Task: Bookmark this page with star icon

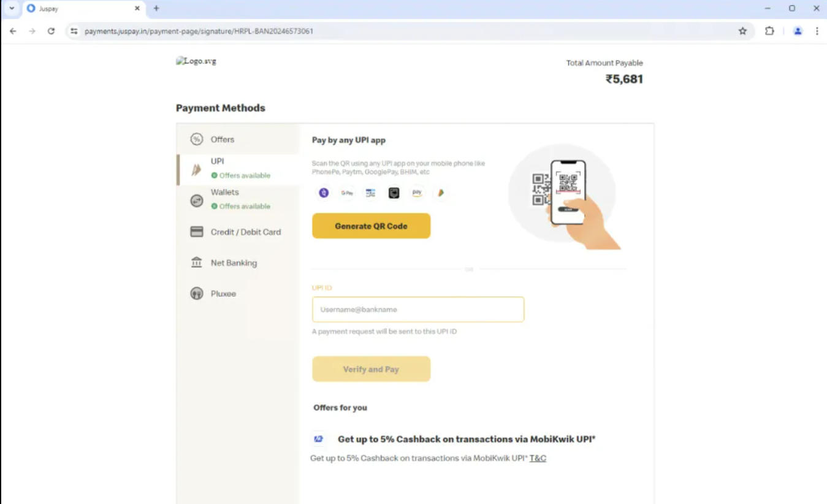Action: point(742,31)
